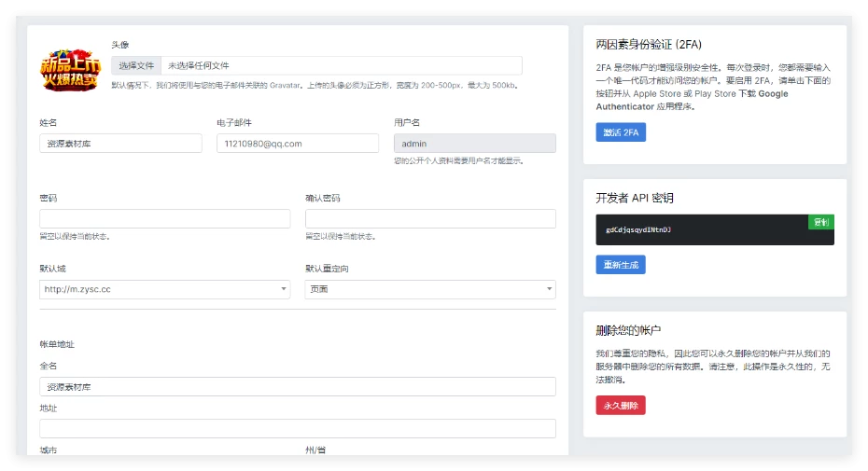
Task: Click the 密码 password input field
Action: tap(164, 218)
